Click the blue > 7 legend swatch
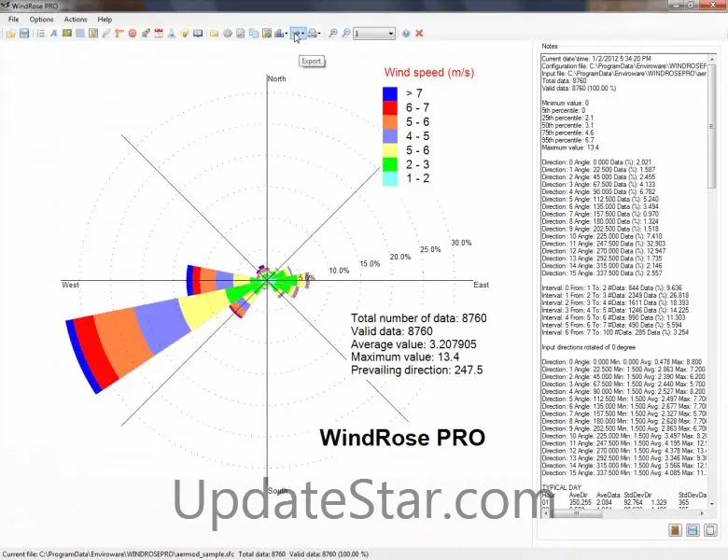728x560 pixels. click(x=390, y=93)
